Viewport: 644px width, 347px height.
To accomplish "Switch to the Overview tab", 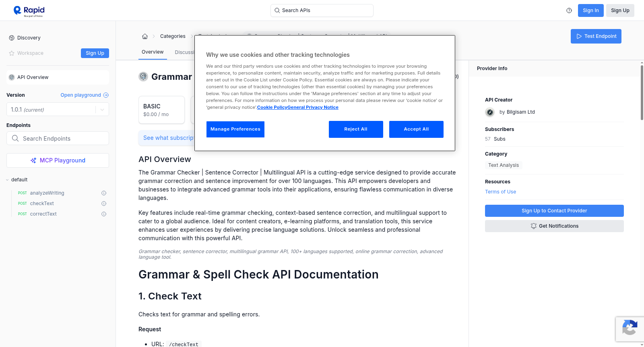I will pyautogui.click(x=153, y=52).
